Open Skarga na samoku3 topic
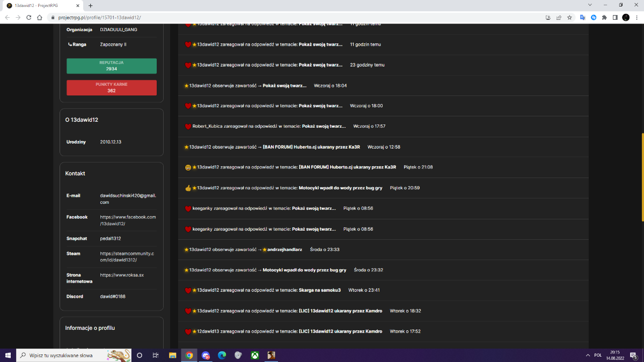 click(319, 290)
